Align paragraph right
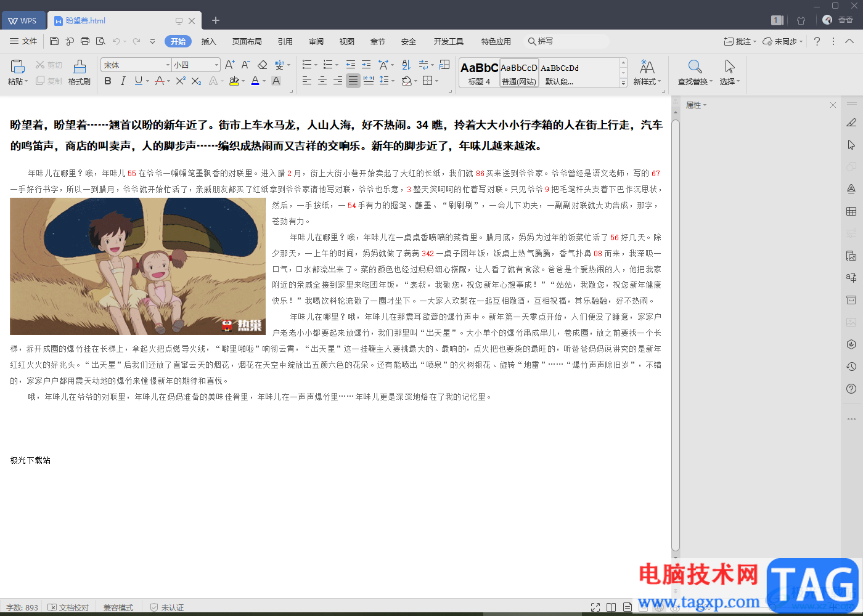 click(338, 81)
